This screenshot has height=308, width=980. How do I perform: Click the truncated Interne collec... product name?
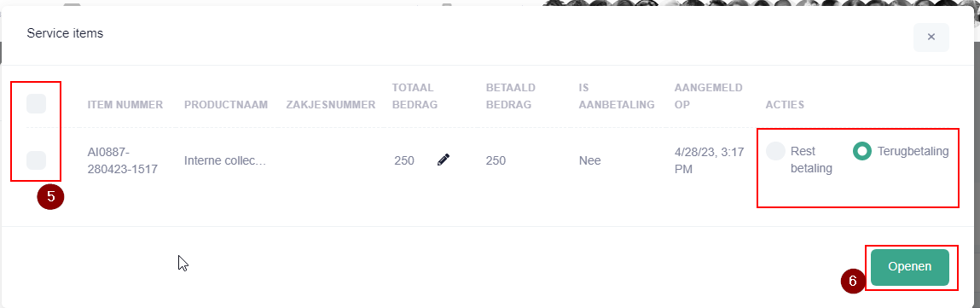(225, 160)
